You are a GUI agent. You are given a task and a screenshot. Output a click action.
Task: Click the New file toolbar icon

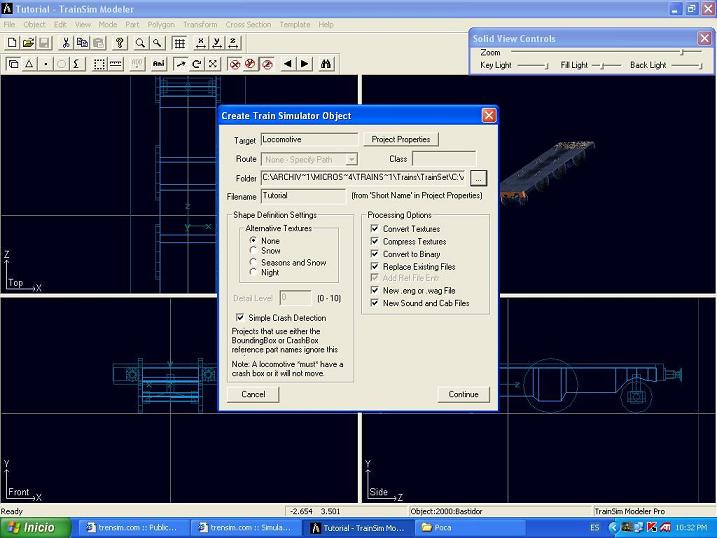pyautogui.click(x=12, y=43)
